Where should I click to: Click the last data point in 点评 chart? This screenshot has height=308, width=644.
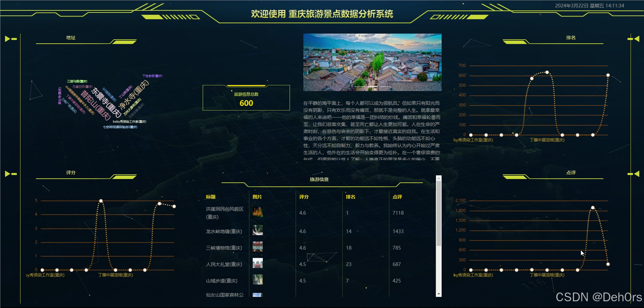pos(608,264)
